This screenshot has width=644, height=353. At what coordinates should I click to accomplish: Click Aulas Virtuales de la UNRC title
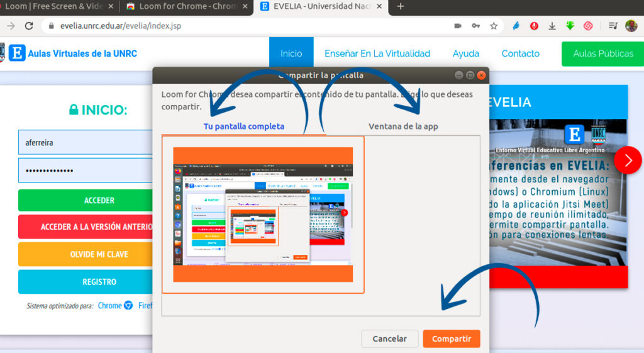(82, 53)
